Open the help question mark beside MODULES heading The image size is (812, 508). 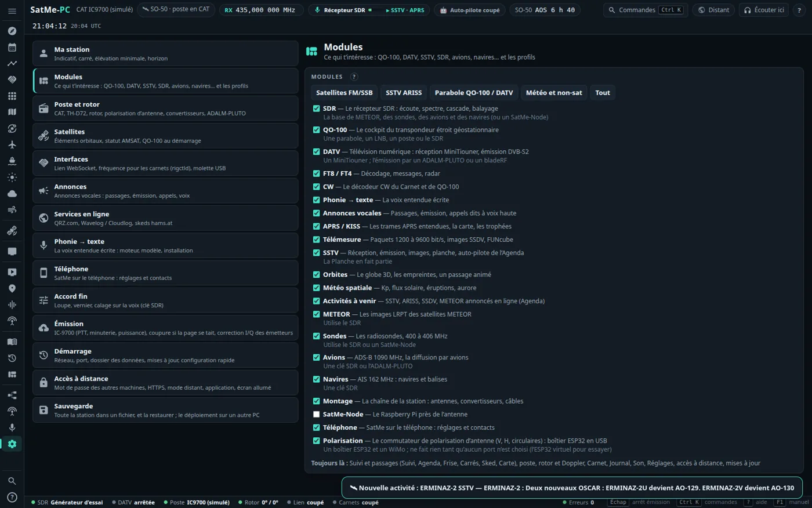tap(354, 77)
